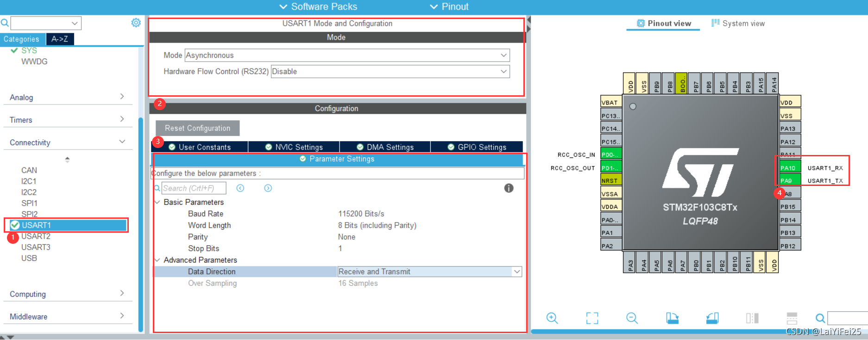Select the BOOT0 pin on the chip
868x340 pixels.
(682, 83)
